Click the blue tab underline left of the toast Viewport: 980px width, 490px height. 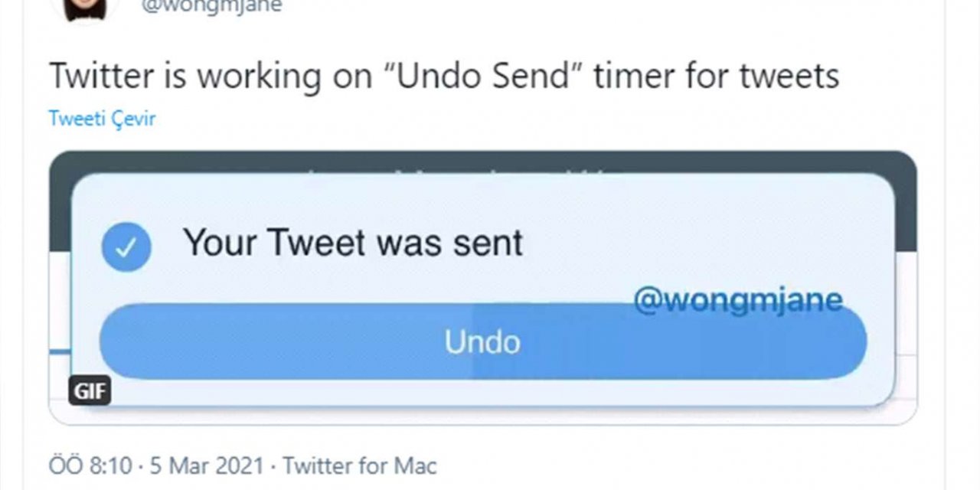tap(60, 351)
